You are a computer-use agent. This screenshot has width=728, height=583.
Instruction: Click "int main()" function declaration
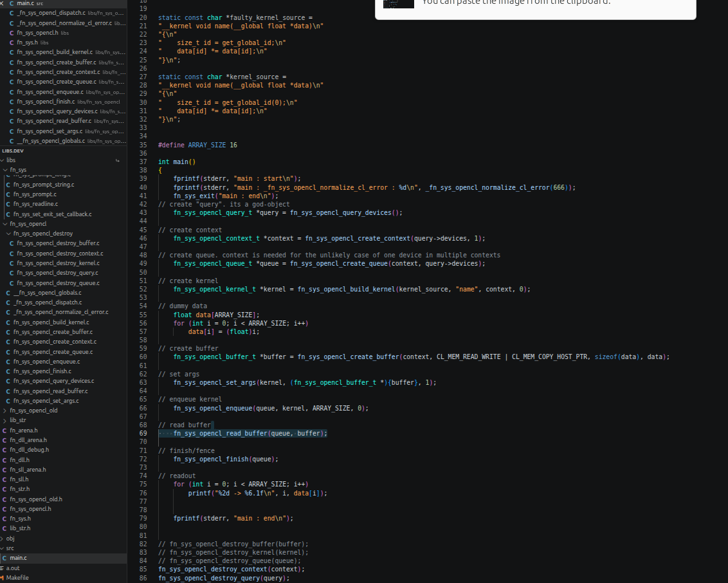pos(177,162)
